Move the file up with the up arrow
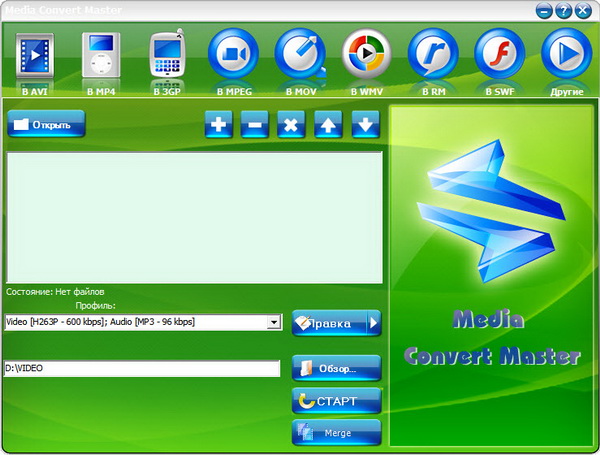This screenshot has height=455, width=600. point(328,124)
